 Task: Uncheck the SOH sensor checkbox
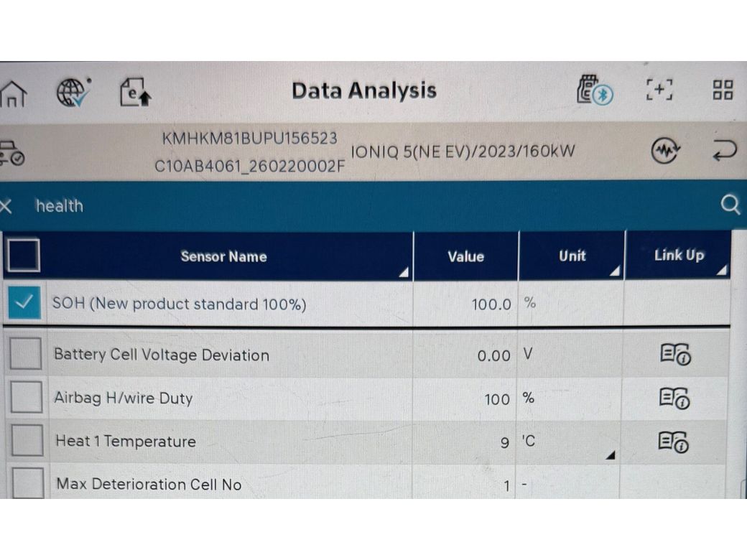[25, 304]
